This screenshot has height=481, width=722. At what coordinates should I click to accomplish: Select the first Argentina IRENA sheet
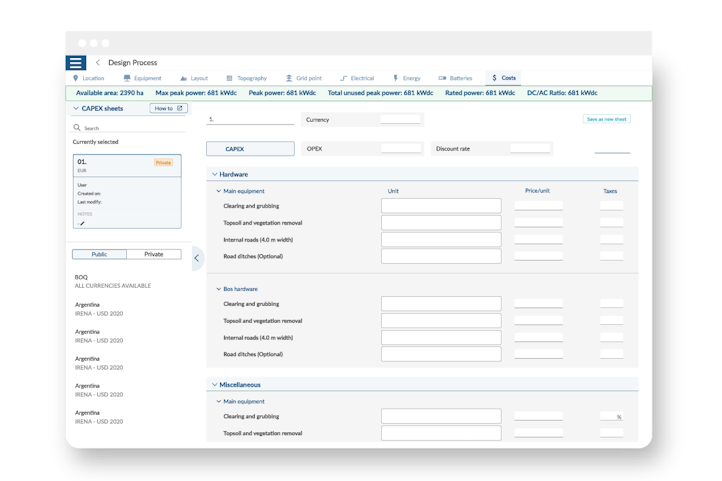click(x=99, y=309)
